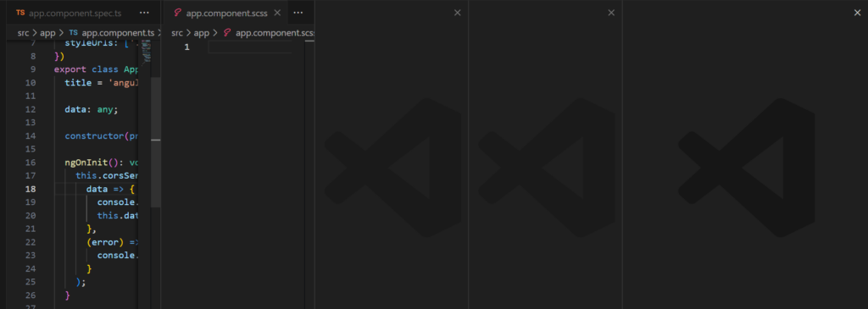Click line number 12 in the gutter
Screen dimensions: 868x309
31,109
